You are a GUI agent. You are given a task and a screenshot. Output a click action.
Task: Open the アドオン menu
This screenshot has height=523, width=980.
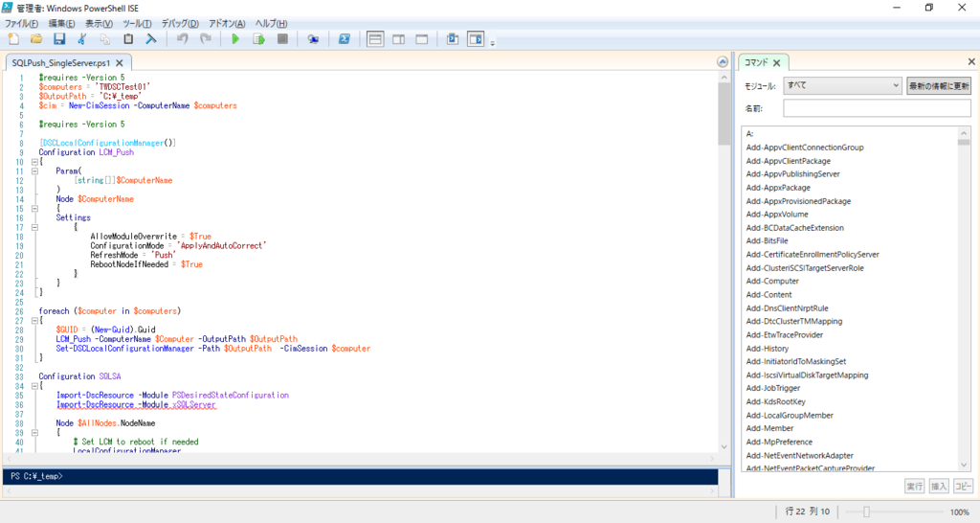coord(227,24)
